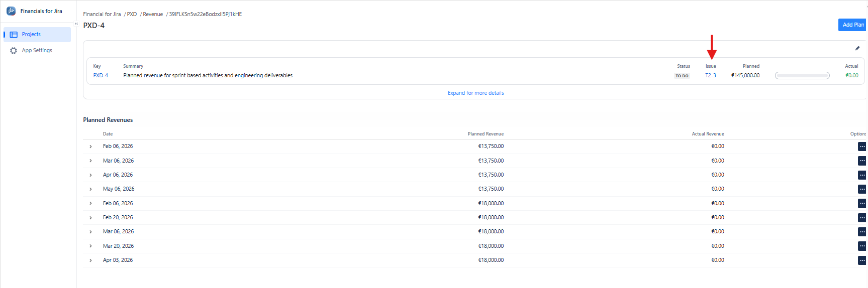Open the Projects sidebar menu item
Viewport: 868px width, 288px height.
(x=37, y=35)
